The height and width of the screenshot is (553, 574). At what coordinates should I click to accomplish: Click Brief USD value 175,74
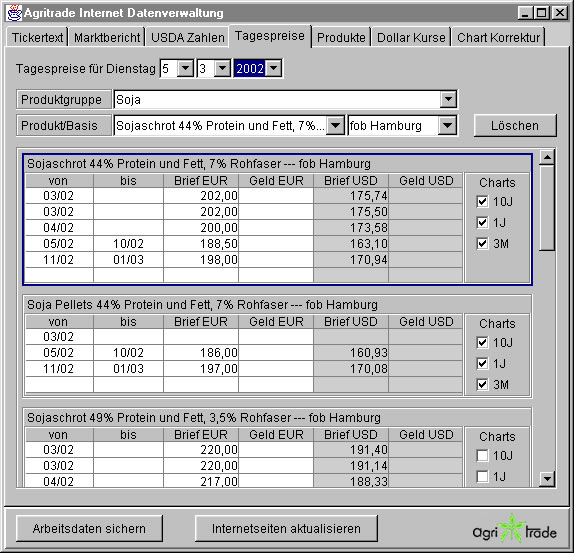pos(351,196)
